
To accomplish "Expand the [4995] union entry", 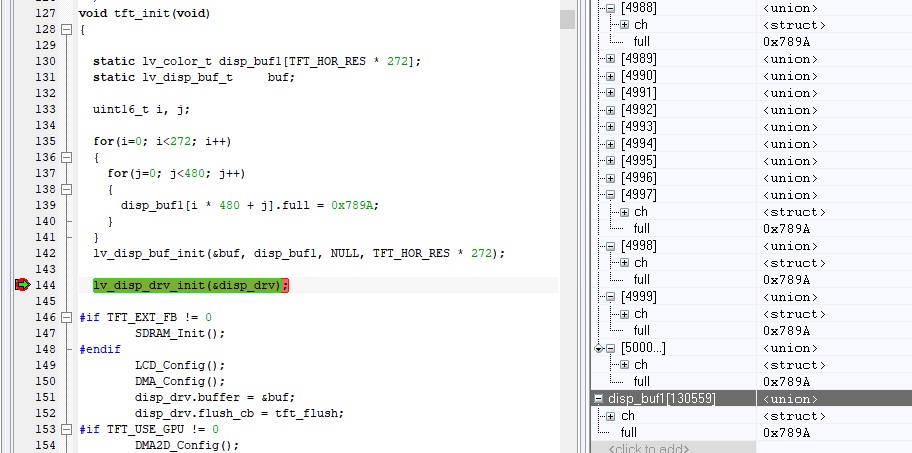I will tap(610, 161).
